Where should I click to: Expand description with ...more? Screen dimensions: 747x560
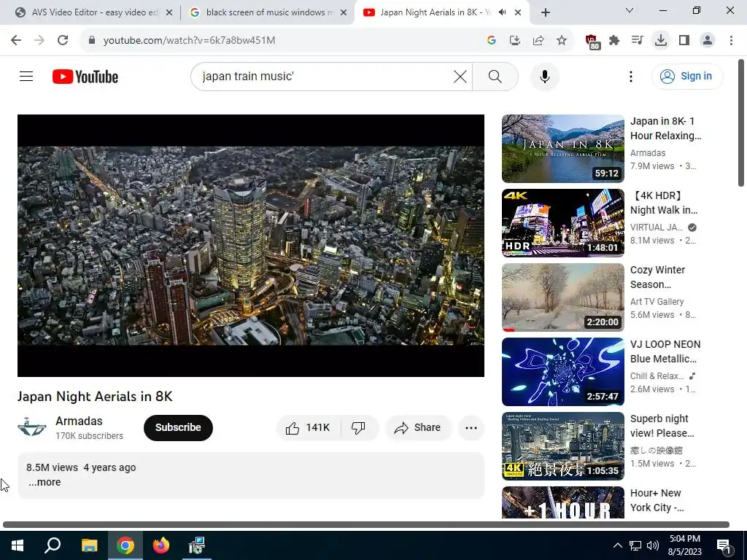coord(44,482)
